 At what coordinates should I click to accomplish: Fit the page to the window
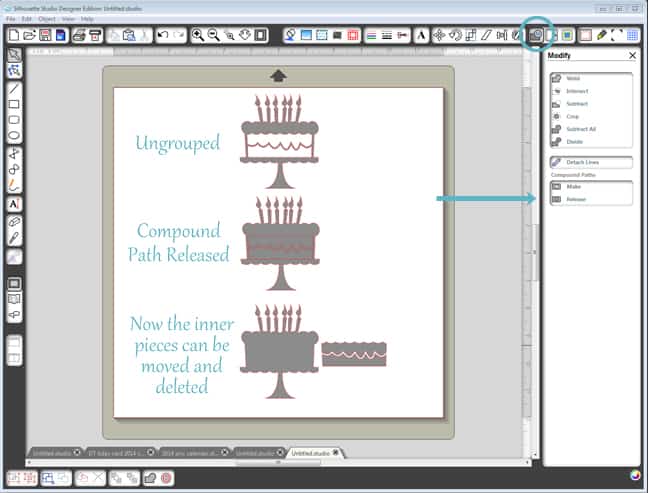(260, 36)
